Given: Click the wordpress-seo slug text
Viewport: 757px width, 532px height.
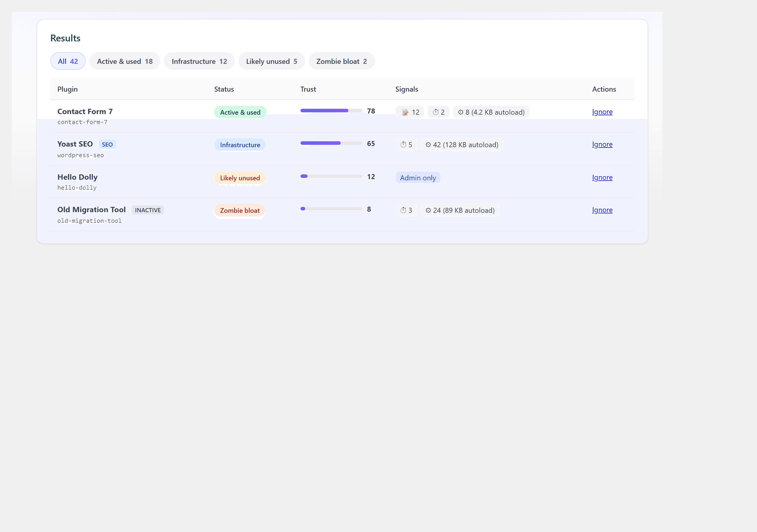Looking at the screenshot, I should (80, 155).
